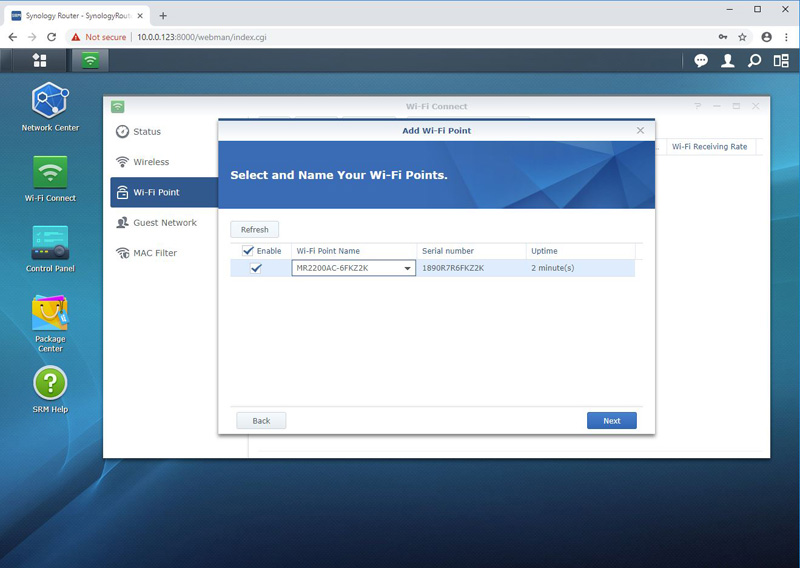The width and height of the screenshot is (800, 568).
Task: Click the Back button
Action: 261,421
